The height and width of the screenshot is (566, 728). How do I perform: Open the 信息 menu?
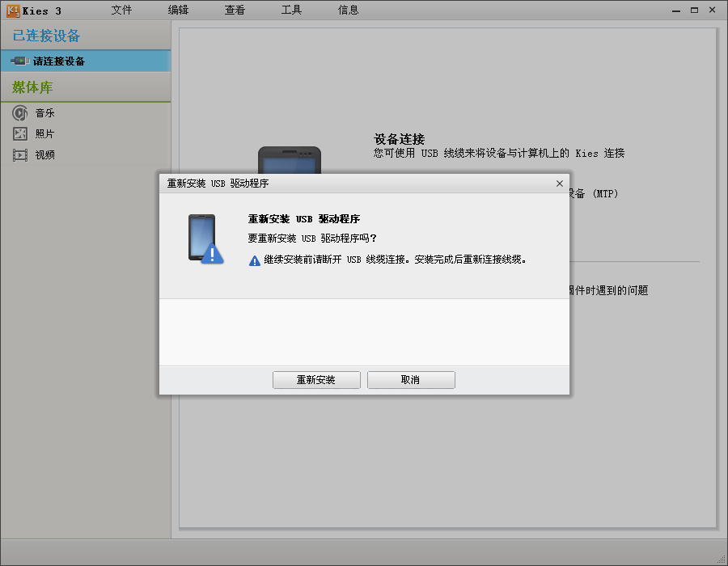[x=348, y=11]
